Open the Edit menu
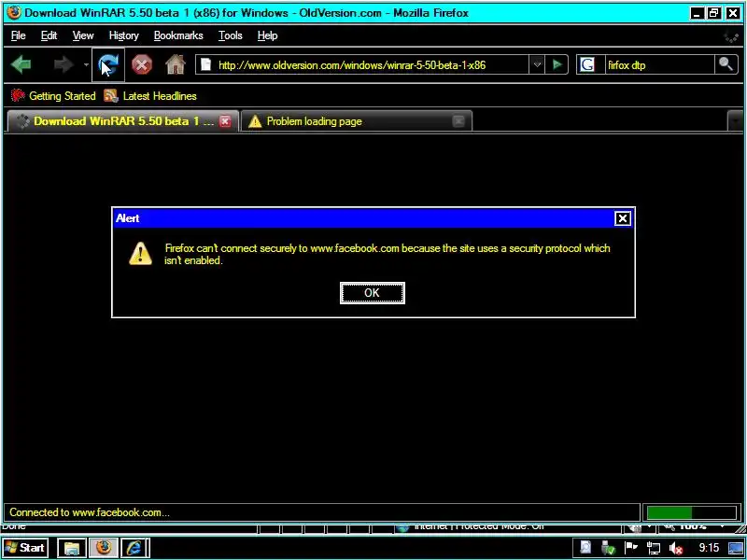Viewport: 747px width, 560px height. [49, 35]
